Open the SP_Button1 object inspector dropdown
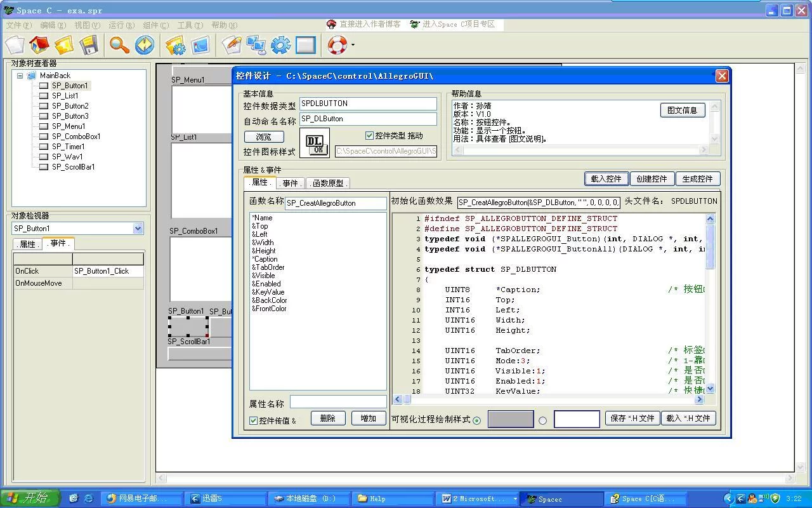 click(x=138, y=229)
